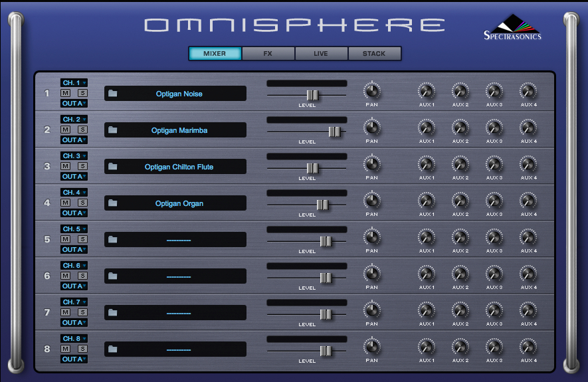Toggle the M mute button on part 8
This screenshot has width=588, height=382.
point(66,349)
